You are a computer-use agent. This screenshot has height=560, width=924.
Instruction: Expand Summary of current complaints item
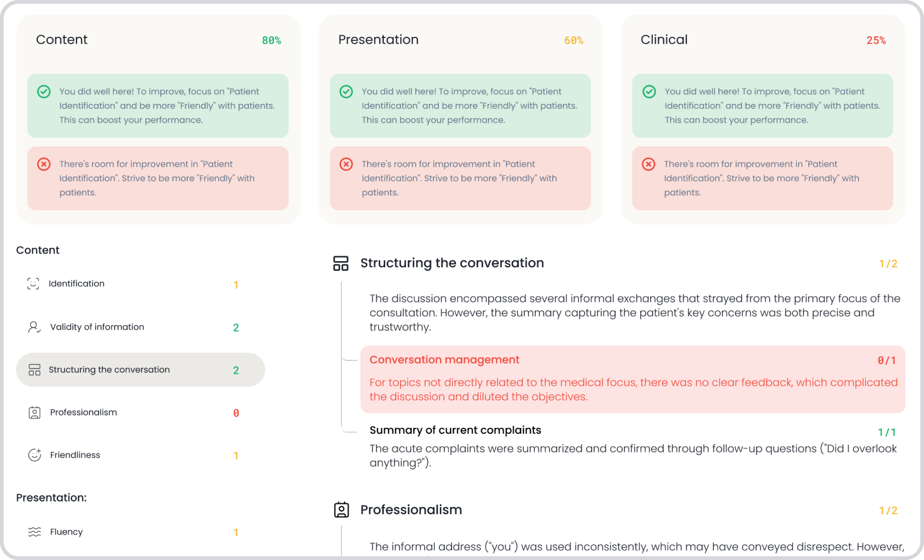(455, 430)
